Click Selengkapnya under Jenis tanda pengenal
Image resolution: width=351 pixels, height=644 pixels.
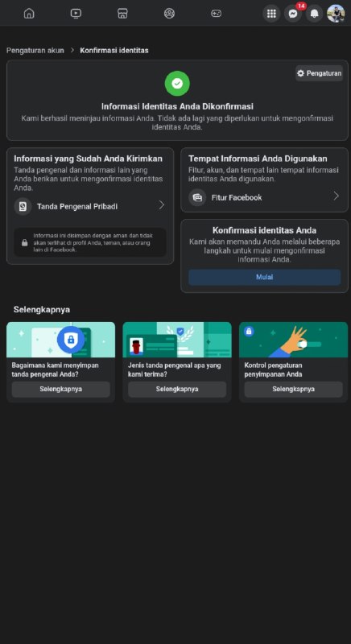coord(177,389)
